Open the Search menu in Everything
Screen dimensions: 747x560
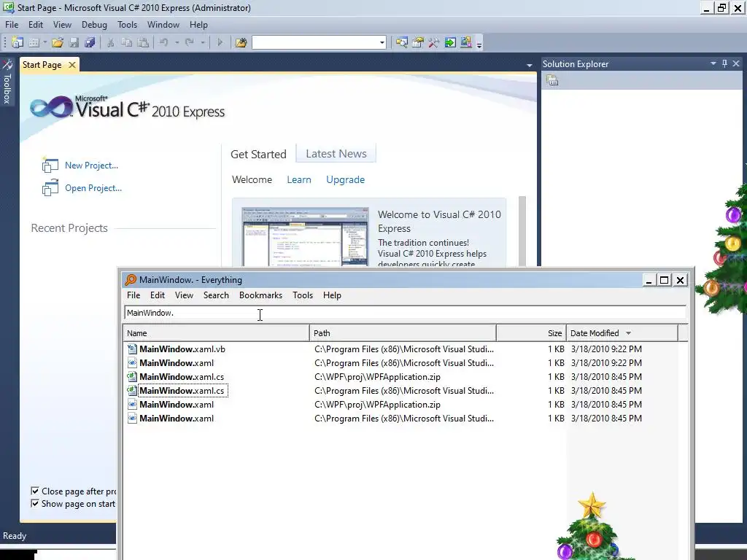(x=216, y=295)
